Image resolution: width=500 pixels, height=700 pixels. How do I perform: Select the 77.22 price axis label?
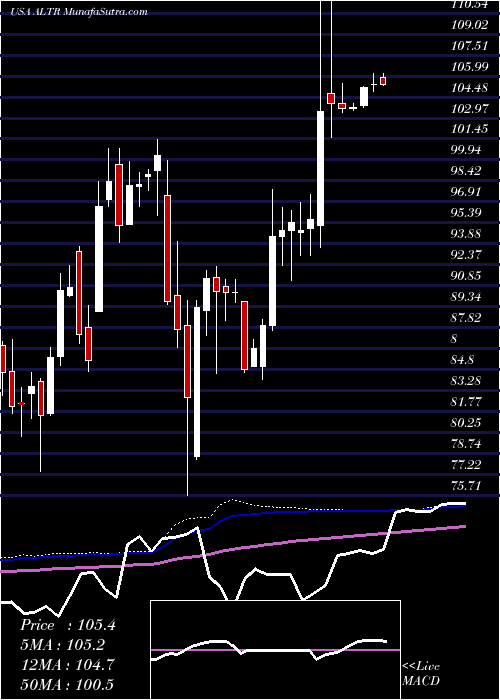[x=466, y=464]
